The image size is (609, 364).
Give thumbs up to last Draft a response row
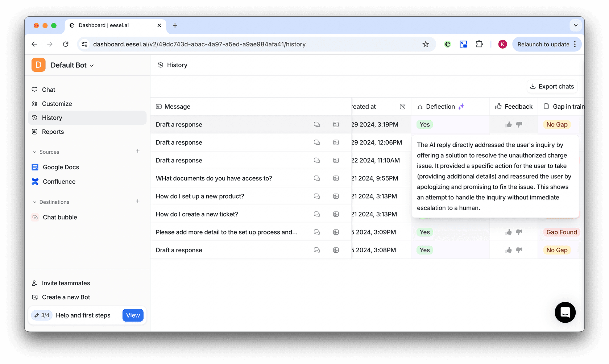point(509,250)
